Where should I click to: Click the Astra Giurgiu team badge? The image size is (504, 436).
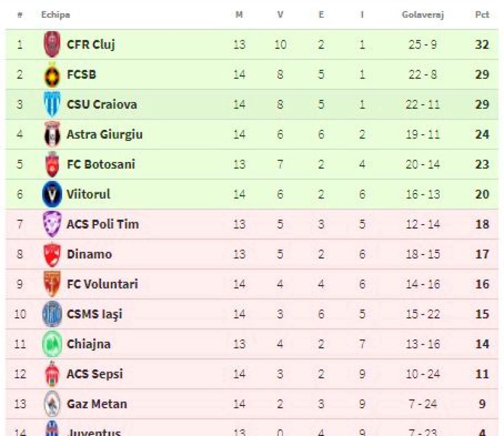click(x=52, y=135)
